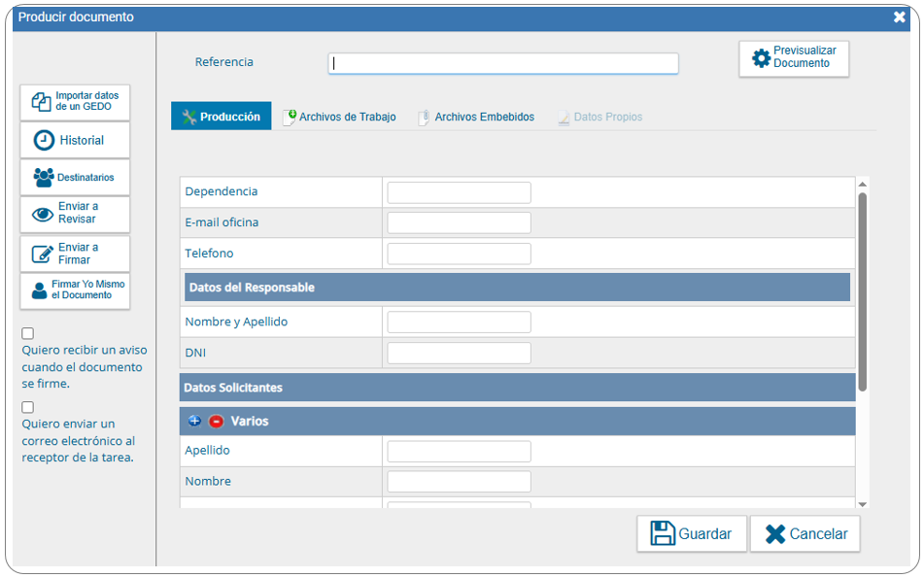Screen dimensions: 924x578
Task: Click the Archivos de Trabajo document icon
Action: 290,118
